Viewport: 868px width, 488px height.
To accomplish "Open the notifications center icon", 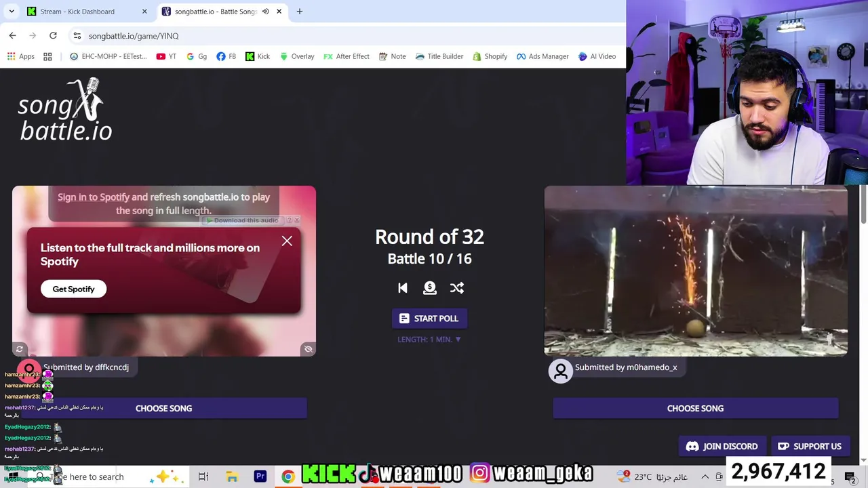I will coord(850,476).
